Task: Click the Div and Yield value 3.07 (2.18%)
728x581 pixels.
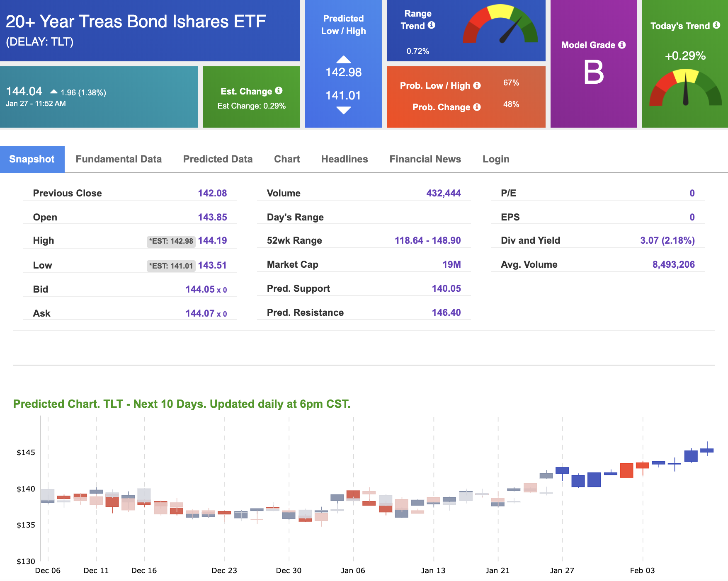Action: click(667, 240)
